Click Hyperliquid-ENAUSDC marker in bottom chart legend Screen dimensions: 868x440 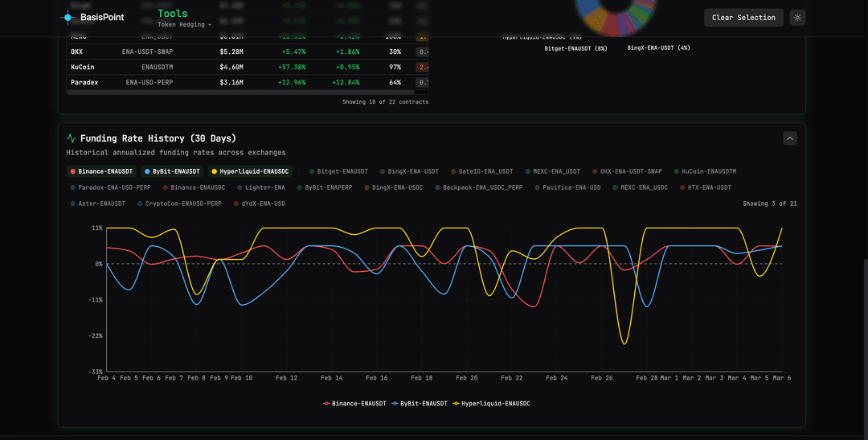pos(457,403)
